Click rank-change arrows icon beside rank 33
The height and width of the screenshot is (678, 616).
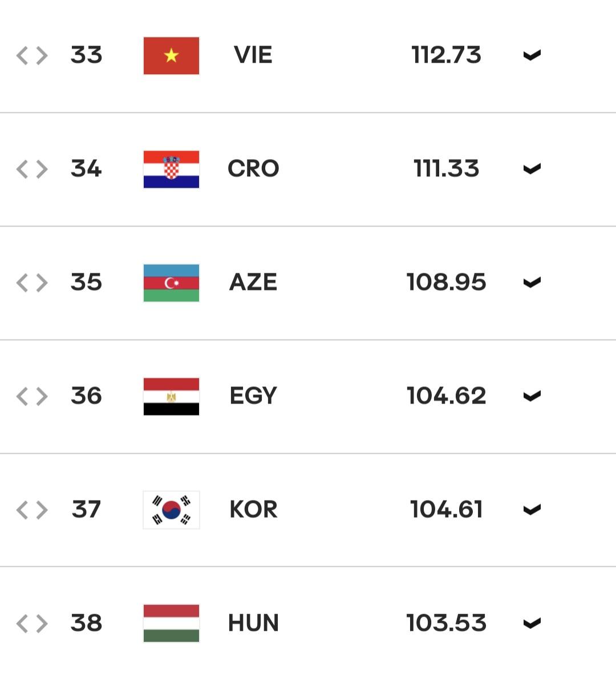[x=32, y=55]
